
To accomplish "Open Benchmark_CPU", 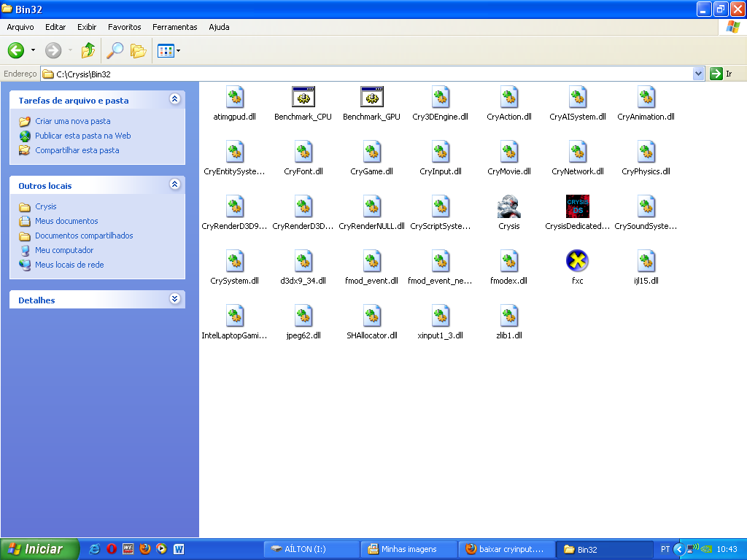I will pyautogui.click(x=303, y=96).
